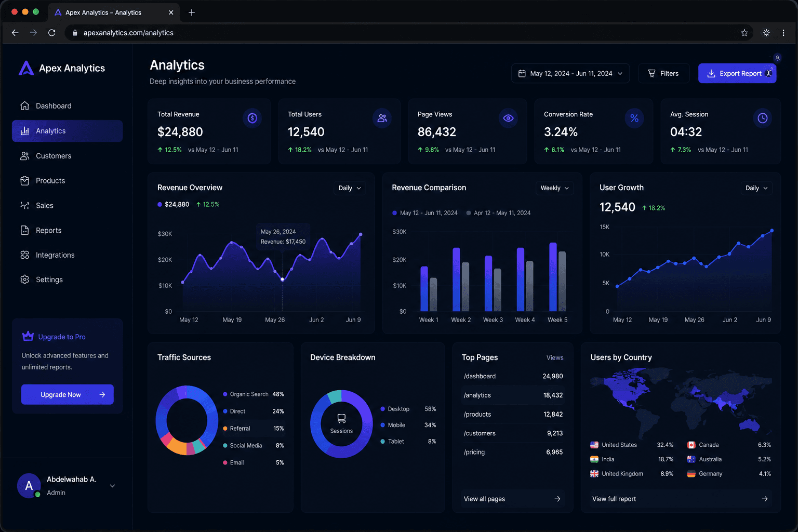
Task: Click the Total Users people icon
Action: pos(382,118)
